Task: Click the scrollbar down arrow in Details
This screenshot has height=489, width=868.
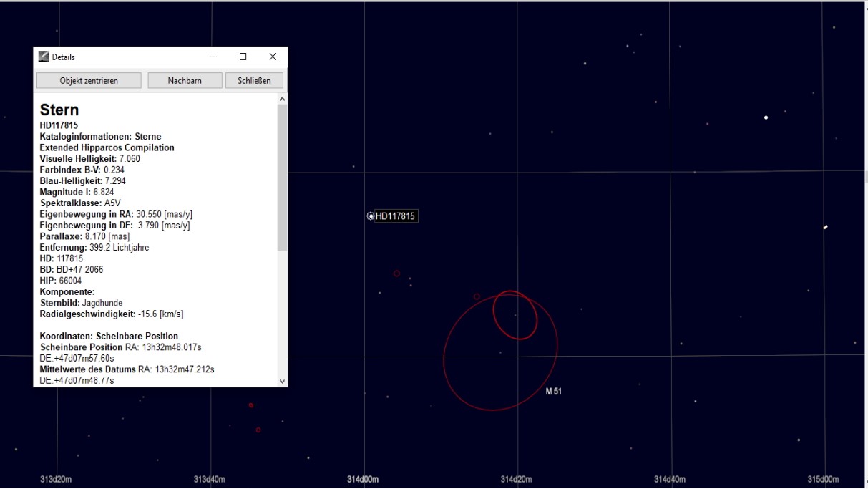Action: tap(282, 382)
